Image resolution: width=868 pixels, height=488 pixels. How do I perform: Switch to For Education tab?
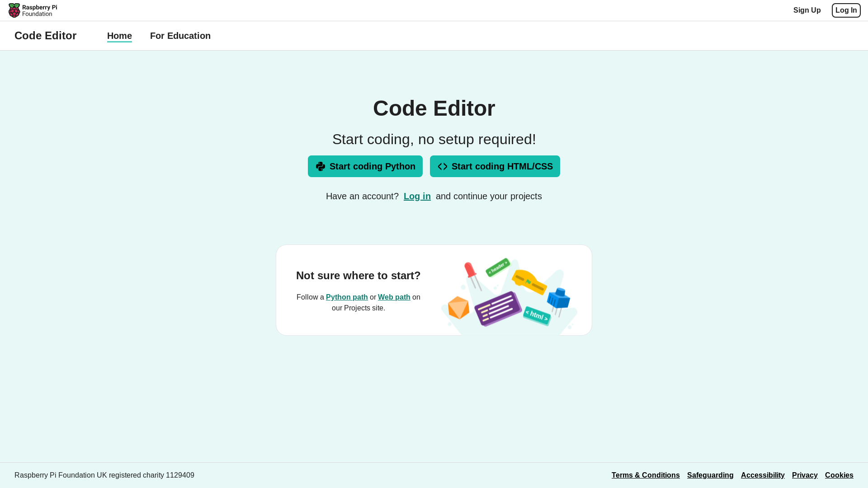(180, 36)
